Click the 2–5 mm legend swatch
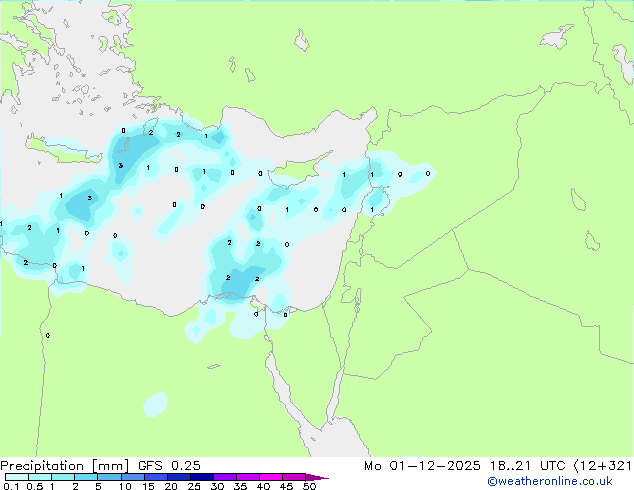 tap(86, 477)
